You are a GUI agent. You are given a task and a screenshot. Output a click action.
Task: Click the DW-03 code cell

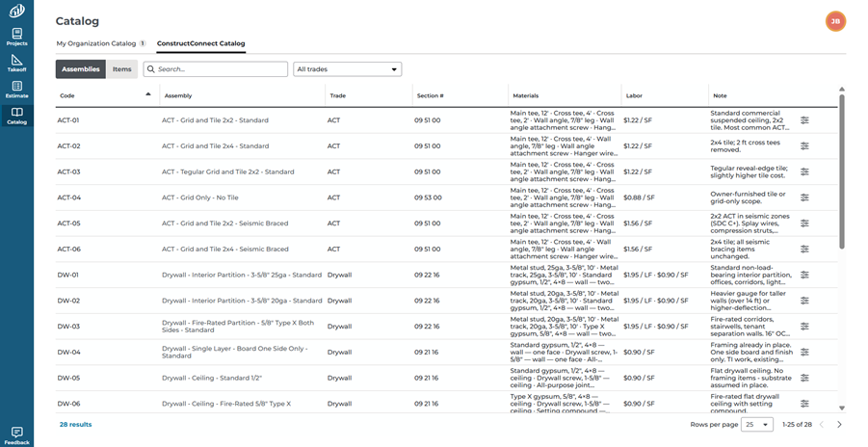[68, 327]
